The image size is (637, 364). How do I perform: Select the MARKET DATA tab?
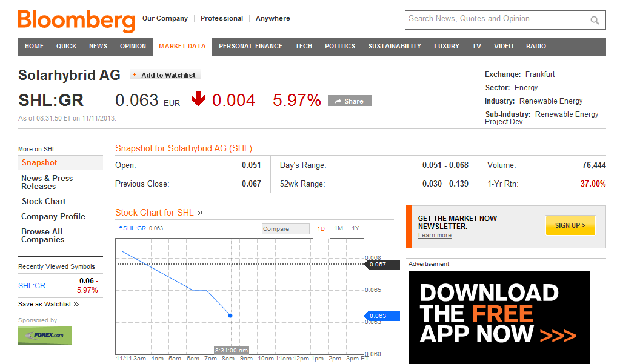[182, 46]
